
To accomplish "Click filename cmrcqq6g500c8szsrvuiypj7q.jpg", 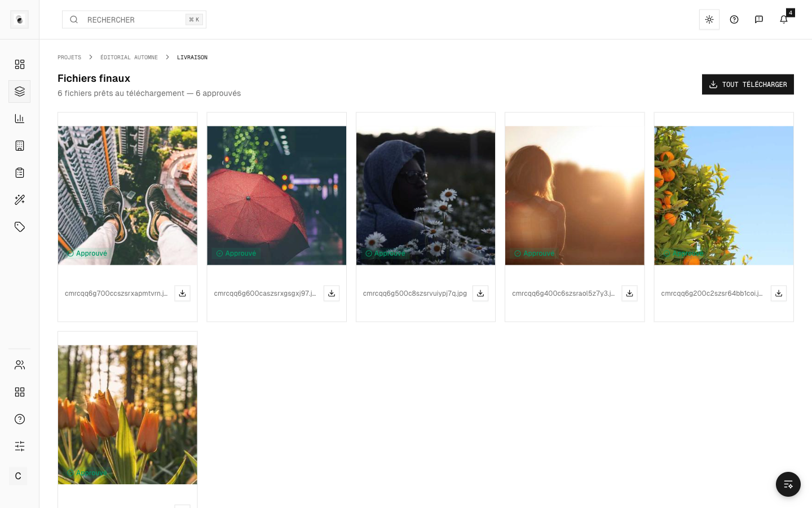I will point(415,294).
